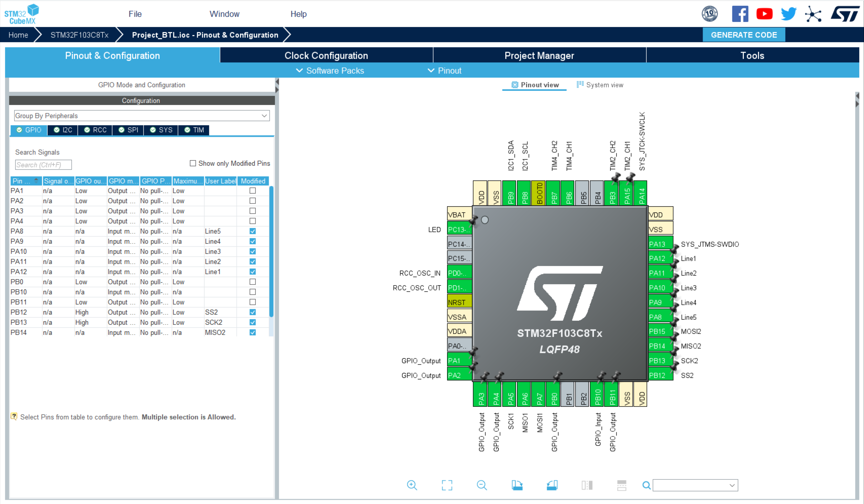
Task: Go to Home via the breadcrumb
Action: pyautogui.click(x=18, y=35)
